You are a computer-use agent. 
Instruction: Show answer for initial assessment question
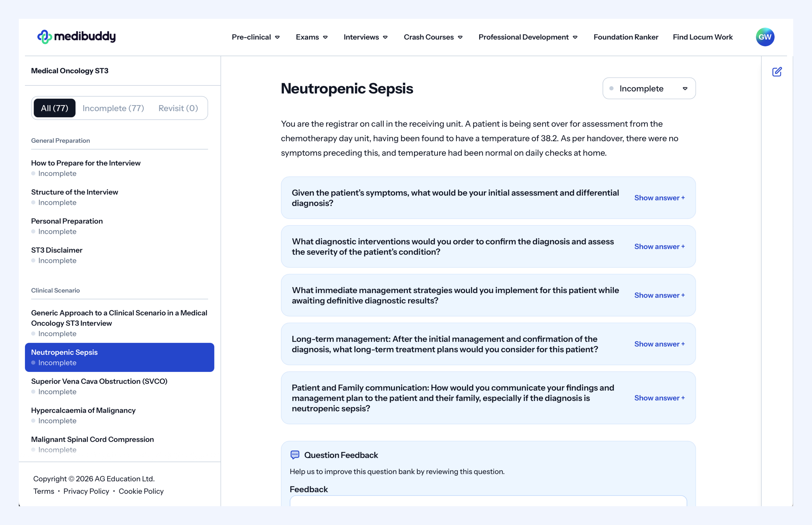(x=659, y=198)
